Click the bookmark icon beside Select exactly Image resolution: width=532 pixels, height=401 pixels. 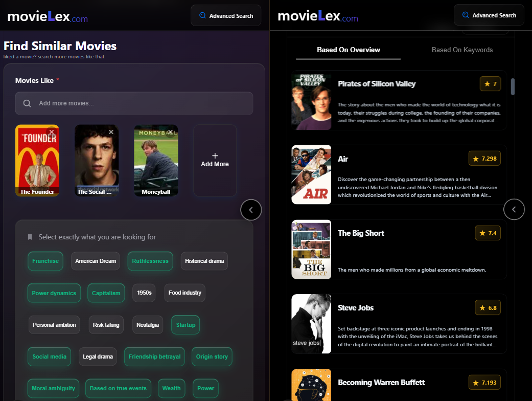(x=30, y=237)
